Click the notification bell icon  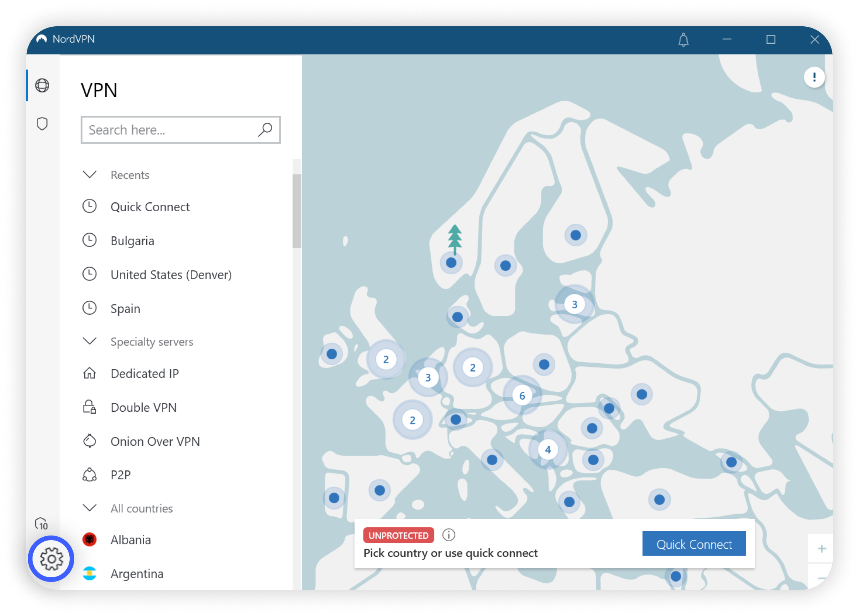click(x=683, y=39)
